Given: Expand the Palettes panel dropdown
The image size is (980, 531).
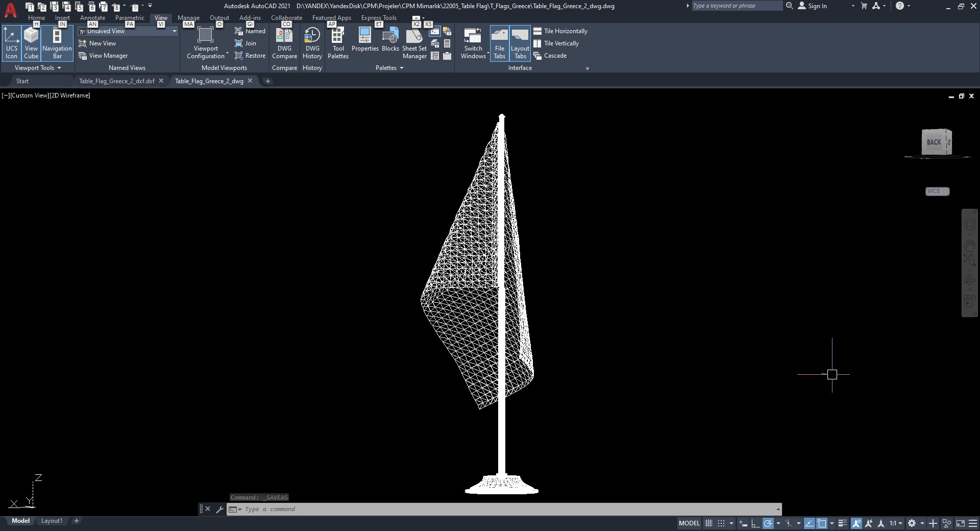Looking at the screenshot, I should point(389,68).
